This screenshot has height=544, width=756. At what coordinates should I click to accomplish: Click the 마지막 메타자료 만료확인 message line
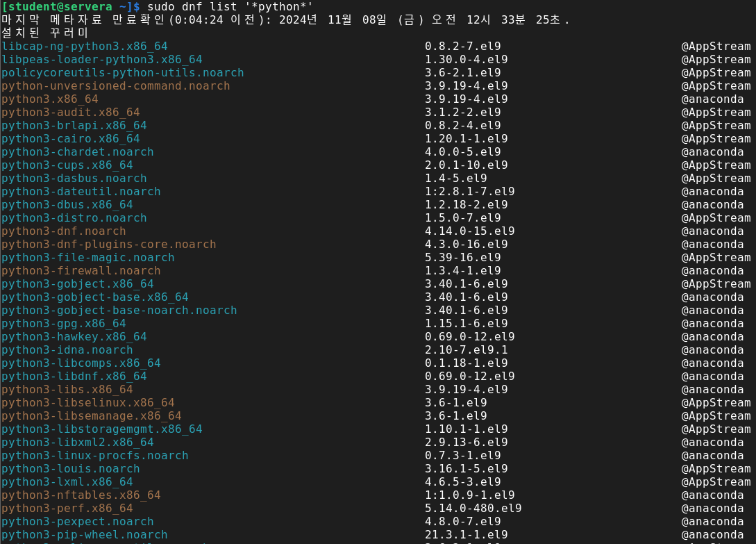pyautogui.click(x=285, y=19)
